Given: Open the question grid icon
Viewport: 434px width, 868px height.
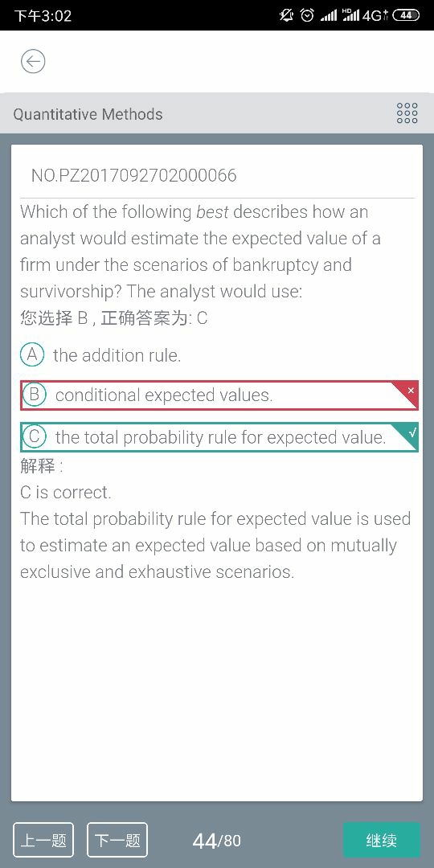Looking at the screenshot, I should click(x=407, y=113).
